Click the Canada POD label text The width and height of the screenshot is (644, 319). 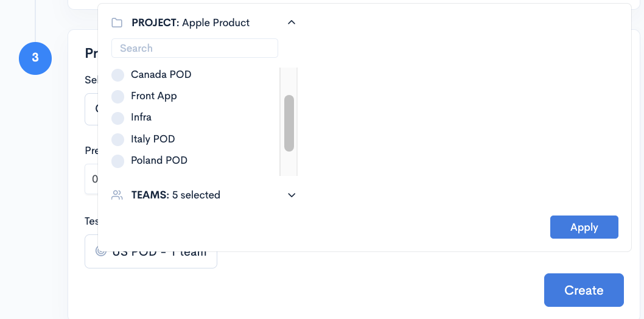click(x=161, y=75)
